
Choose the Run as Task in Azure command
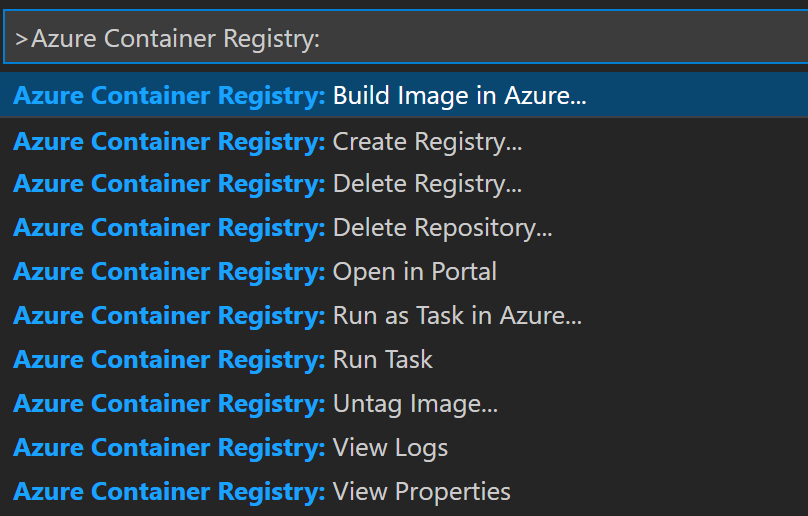(x=457, y=316)
